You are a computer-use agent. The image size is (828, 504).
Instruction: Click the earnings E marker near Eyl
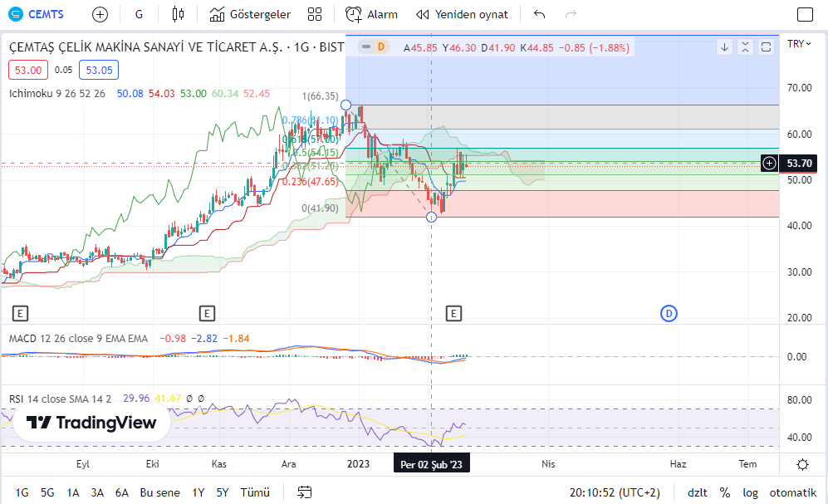20,314
